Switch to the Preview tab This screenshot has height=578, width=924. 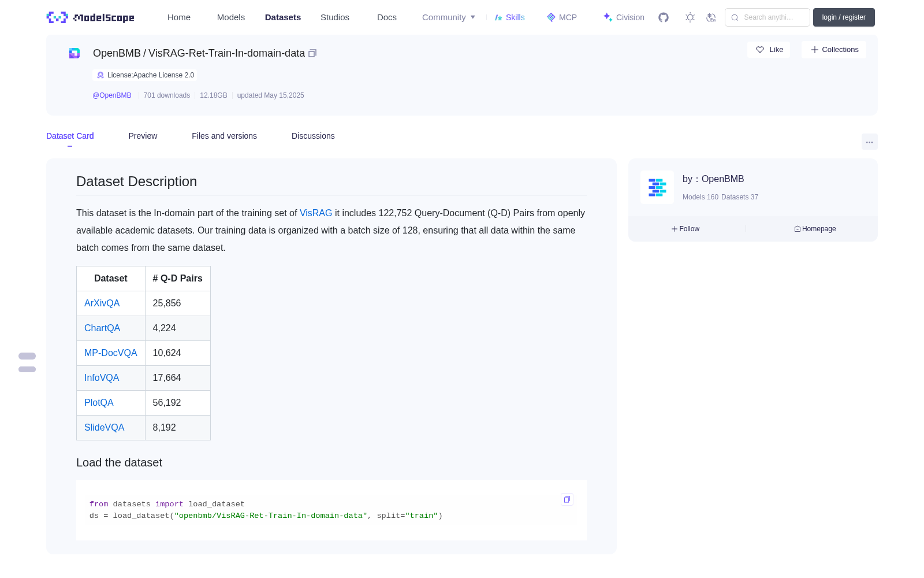pyautogui.click(x=143, y=136)
